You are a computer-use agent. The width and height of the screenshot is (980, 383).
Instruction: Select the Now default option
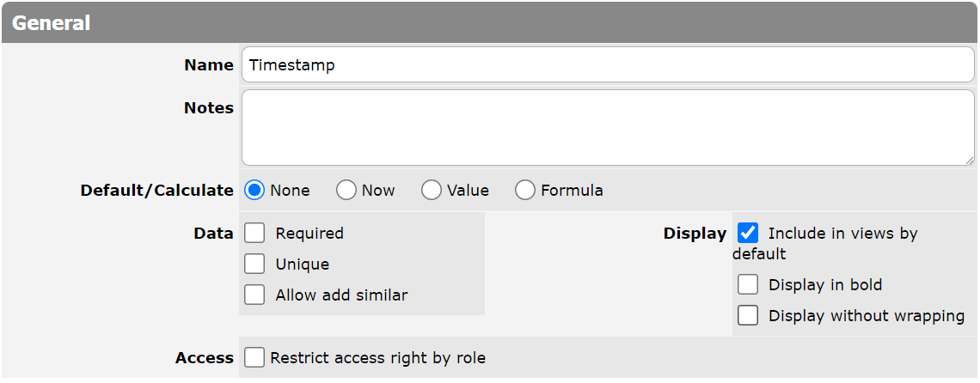coord(346,190)
